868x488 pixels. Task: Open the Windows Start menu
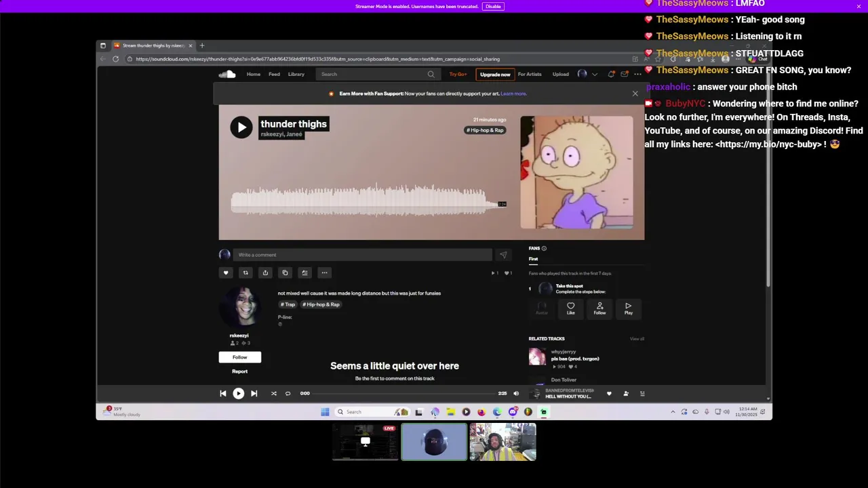325,411
